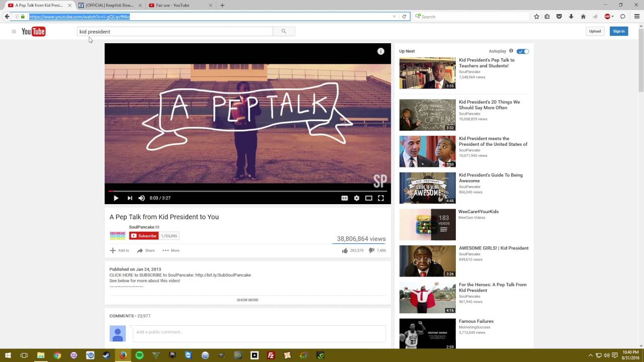The height and width of the screenshot is (362, 644).
Task: Show bookmarks list icon in toolbar
Action: [547, 17]
